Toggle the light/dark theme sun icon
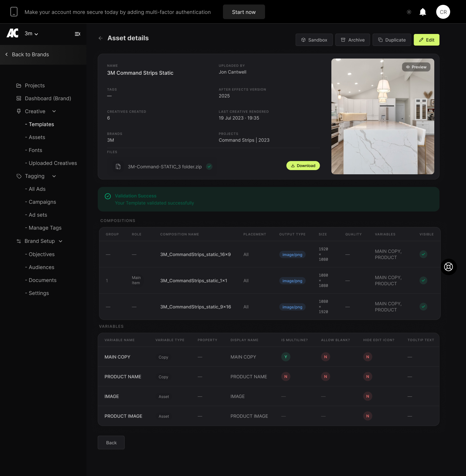466x476 pixels. coord(409,12)
